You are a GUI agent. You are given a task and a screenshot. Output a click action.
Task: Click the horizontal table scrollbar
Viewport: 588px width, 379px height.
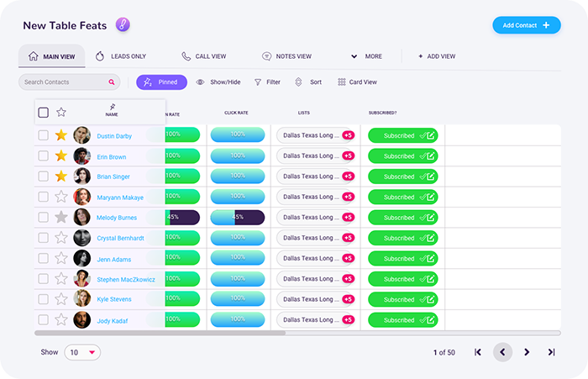160,333
